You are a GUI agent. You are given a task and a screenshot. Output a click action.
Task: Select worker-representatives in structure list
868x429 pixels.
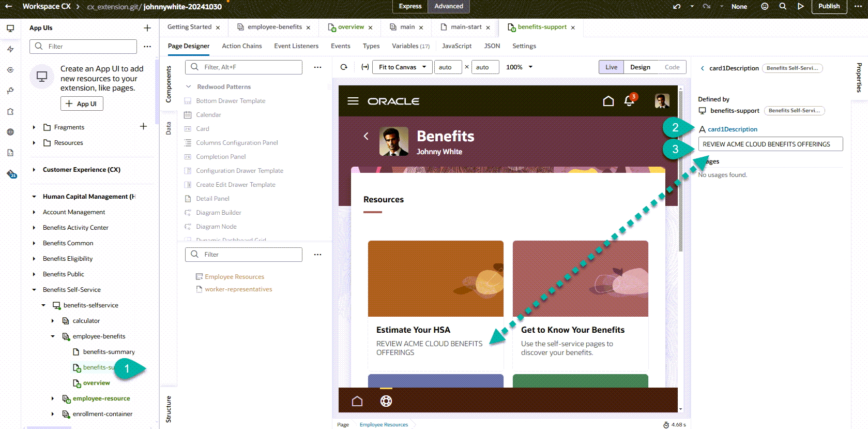tap(238, 289)
